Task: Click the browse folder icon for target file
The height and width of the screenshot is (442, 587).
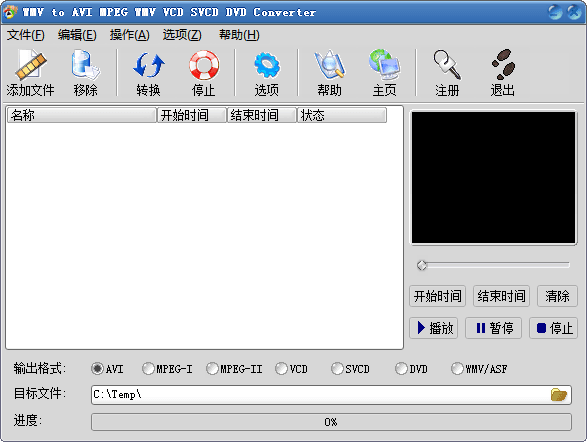Action: 559,394
